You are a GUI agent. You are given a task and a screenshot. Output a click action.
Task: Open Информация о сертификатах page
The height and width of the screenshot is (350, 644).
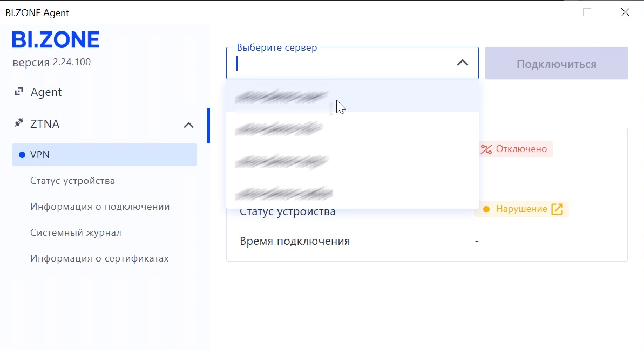click(99, 258)
